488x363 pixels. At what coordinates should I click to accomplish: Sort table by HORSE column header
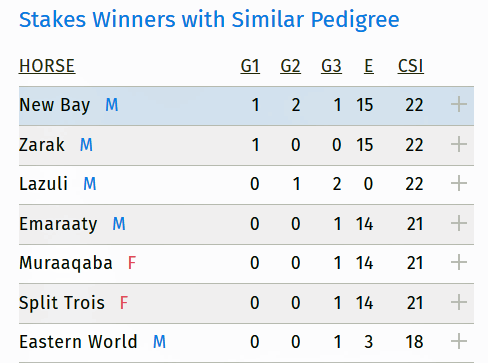pyautogui.click(x=47, y=66)
